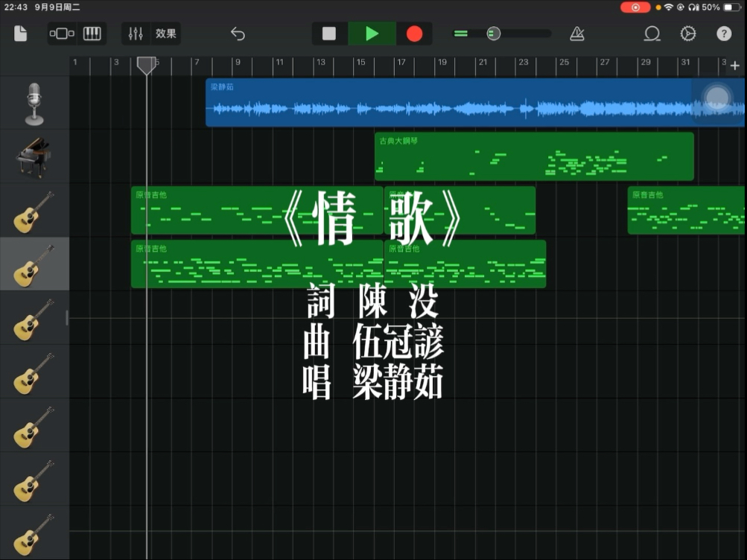Tap the Wi-Fi status icon

point(669,7)
